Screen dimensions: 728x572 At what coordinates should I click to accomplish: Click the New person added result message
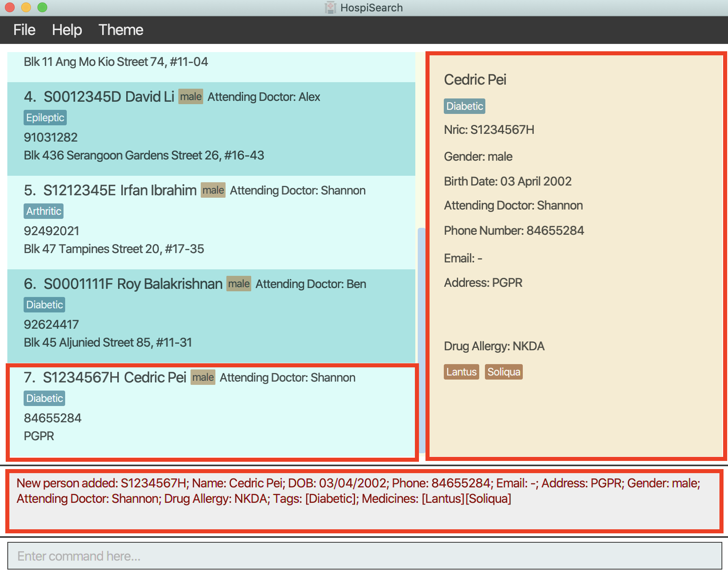358,491
